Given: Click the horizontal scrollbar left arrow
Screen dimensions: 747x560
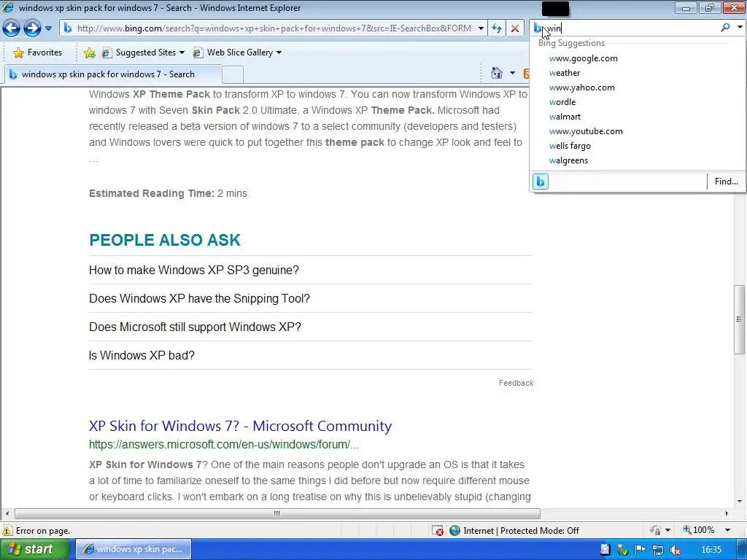Looking at the screenshot, I should point(7,513).
